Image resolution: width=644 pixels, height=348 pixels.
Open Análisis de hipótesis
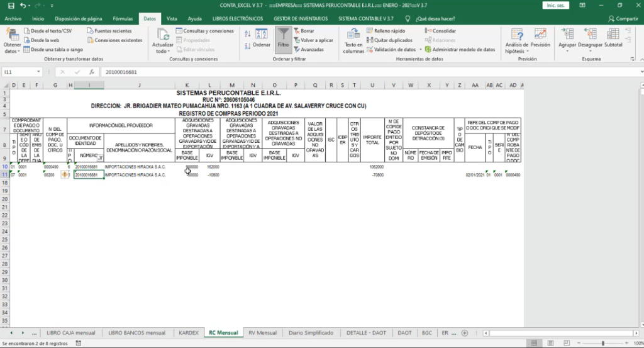pos(517,41)
